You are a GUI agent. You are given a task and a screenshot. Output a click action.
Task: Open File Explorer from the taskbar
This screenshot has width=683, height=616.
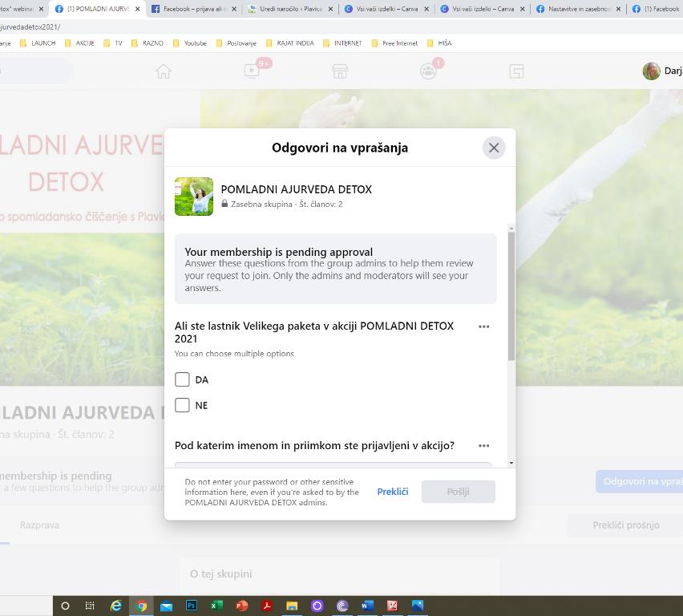click(292, 606)
